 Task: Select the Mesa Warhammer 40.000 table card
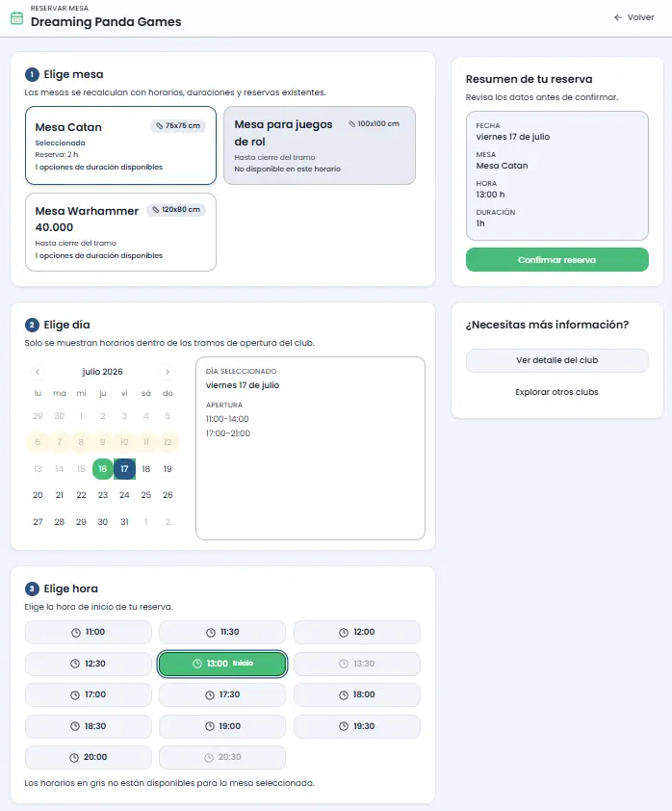120,232
